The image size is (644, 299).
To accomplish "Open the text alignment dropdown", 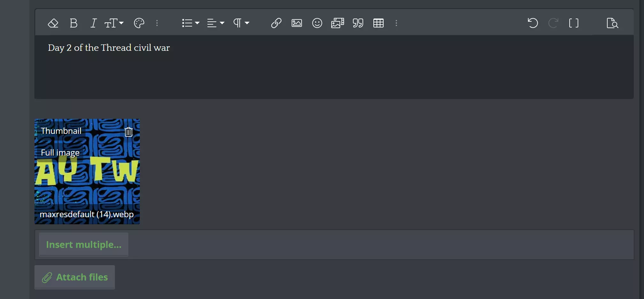I will 216,23.
